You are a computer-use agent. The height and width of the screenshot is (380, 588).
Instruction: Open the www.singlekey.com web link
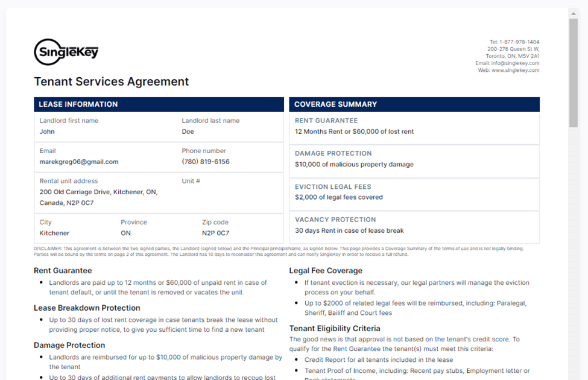pyautogui.click(x=517, y=70)
